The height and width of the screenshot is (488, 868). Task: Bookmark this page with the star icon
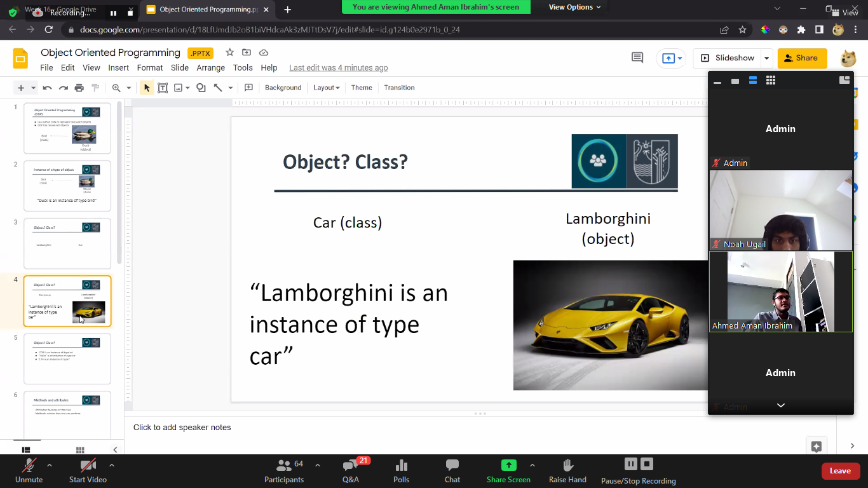[x=742, y=30]
